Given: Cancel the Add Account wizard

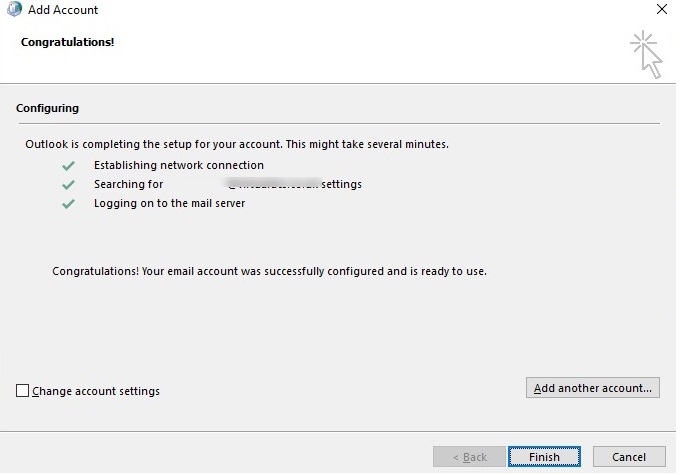Looking at the screenshot, I should (x=628, y=457).
